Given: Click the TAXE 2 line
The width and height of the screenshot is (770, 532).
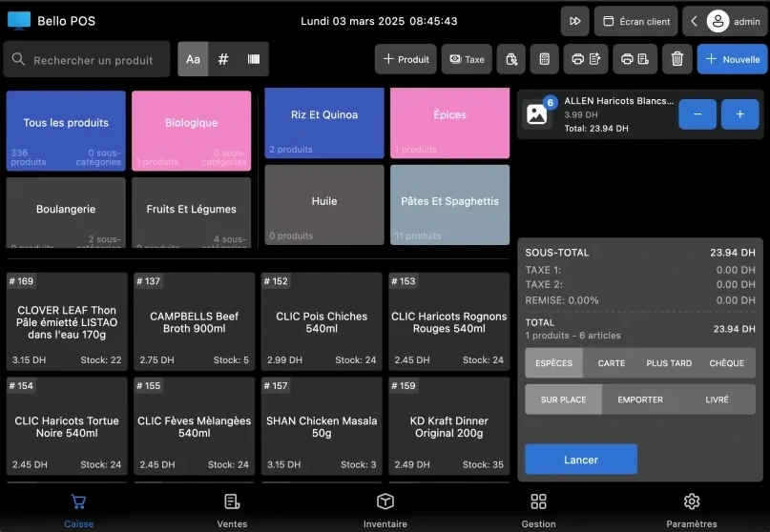Looking at the screenshot, I should click(640, 284).
